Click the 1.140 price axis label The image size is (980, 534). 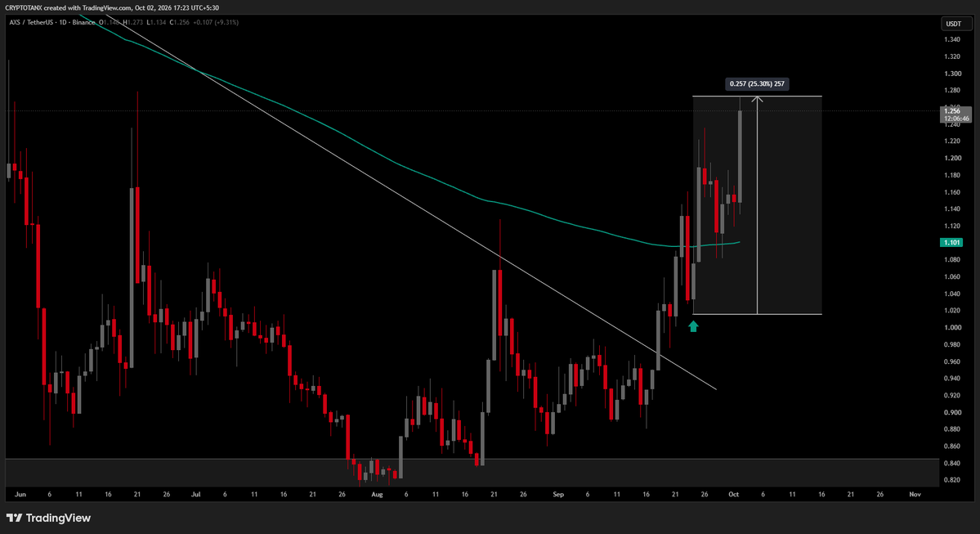[952, 209]
